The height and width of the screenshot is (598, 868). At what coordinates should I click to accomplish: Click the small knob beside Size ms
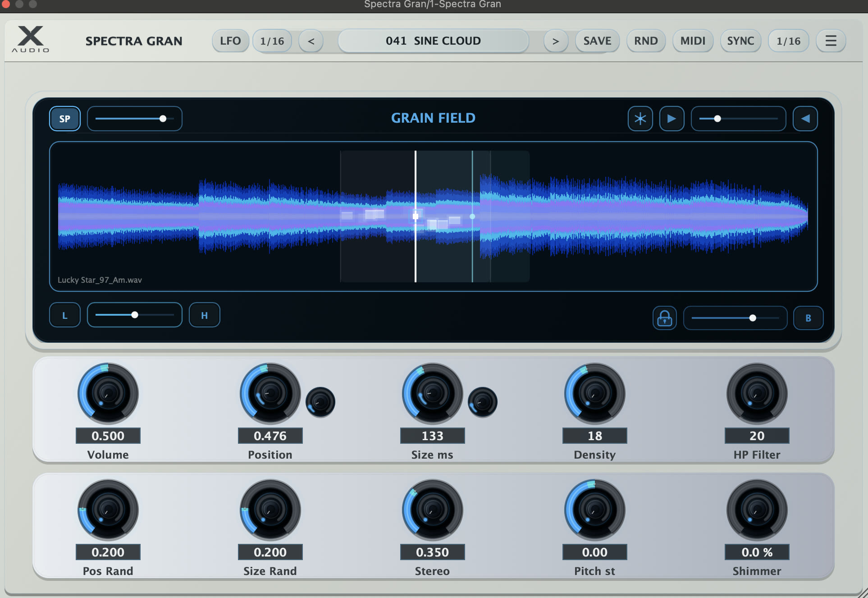tap(483, 402)
